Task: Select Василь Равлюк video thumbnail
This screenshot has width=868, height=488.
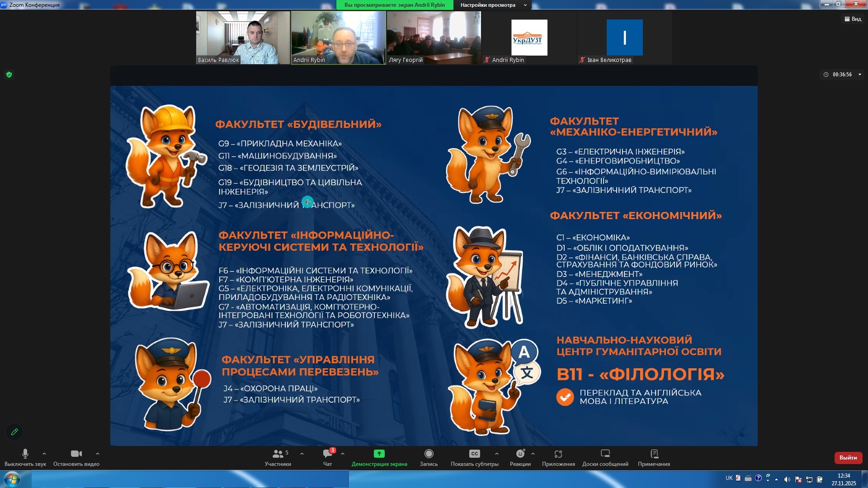Action: click(x=243, y=38)
